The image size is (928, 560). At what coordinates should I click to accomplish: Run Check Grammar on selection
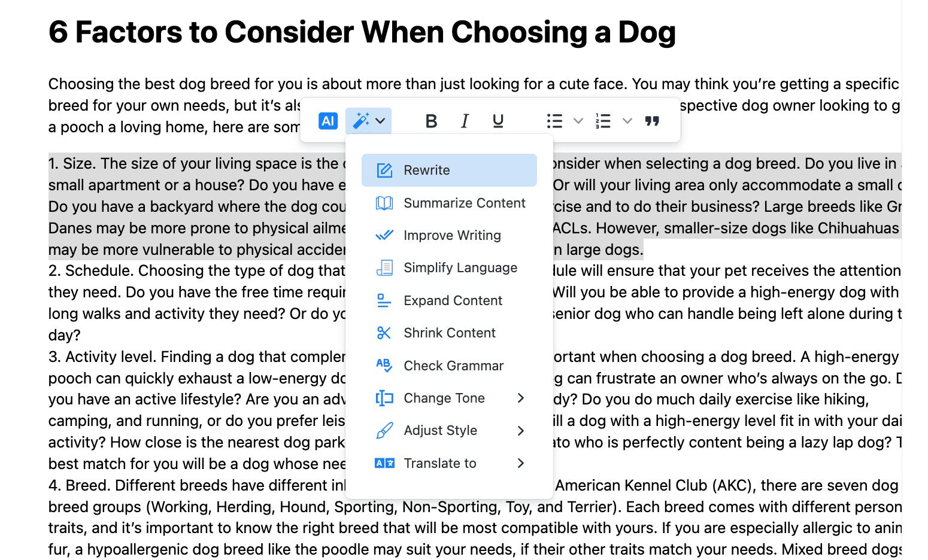click(453, 366)
